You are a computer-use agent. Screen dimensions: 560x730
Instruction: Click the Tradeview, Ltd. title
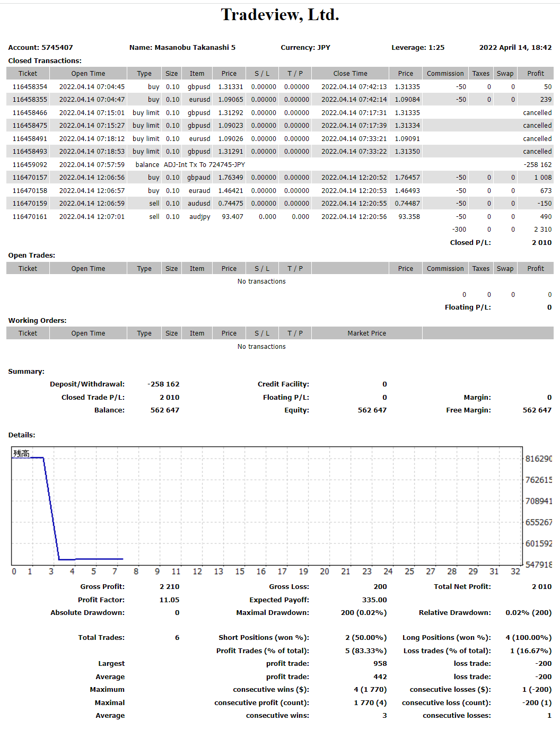point(280,15)
